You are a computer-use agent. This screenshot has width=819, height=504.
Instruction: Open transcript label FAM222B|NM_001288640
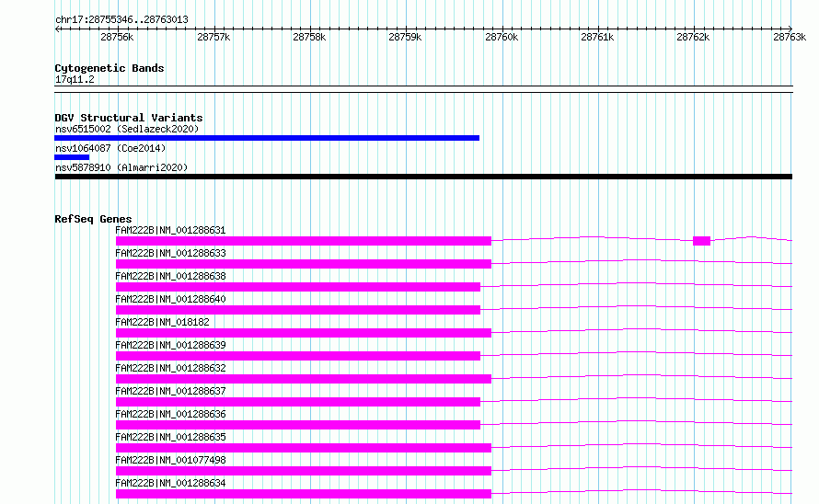click(x=170, y=299)
